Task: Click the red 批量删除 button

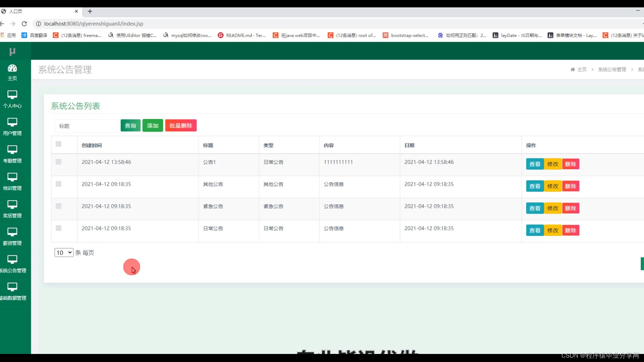Action: click(181, 126)
